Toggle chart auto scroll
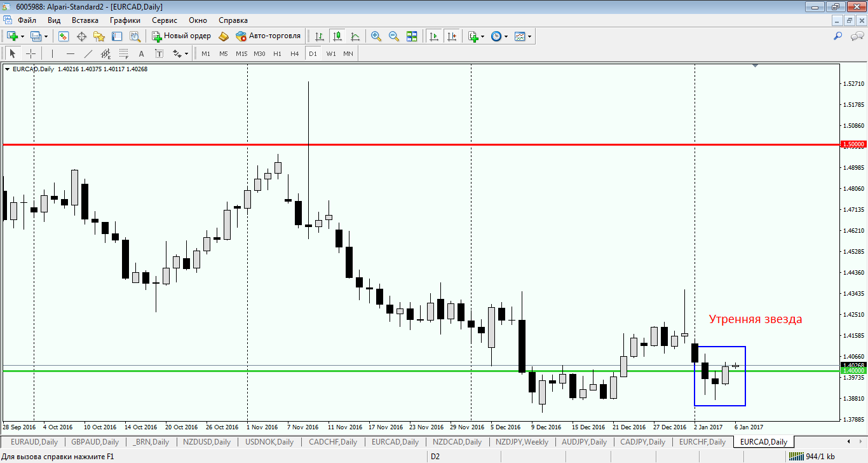The image size is (868, 463). tap(434, 36)
